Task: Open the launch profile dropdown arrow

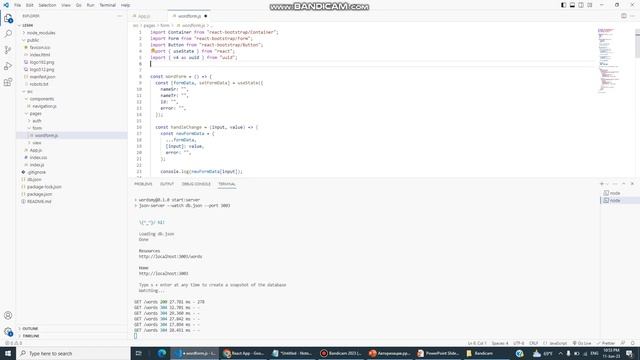Action: (607, 184)
